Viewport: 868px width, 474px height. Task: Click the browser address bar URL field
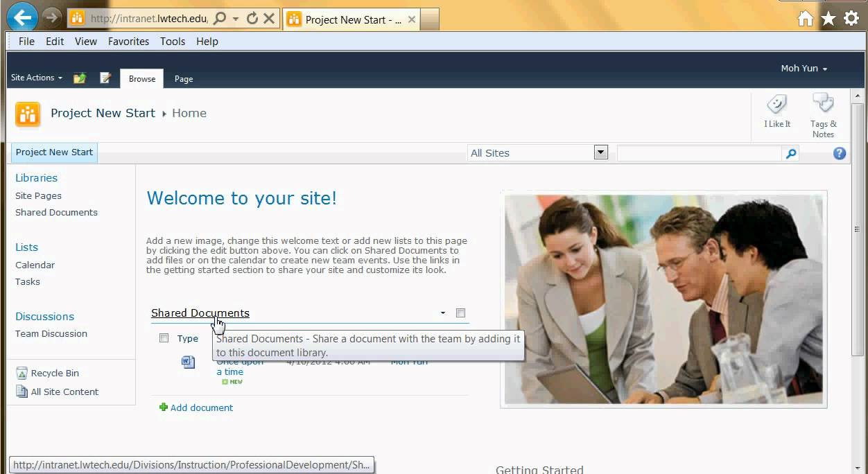148,19
